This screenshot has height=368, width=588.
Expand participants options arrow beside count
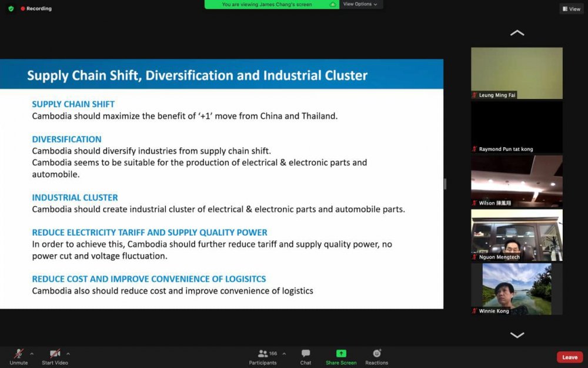[284, 354]
